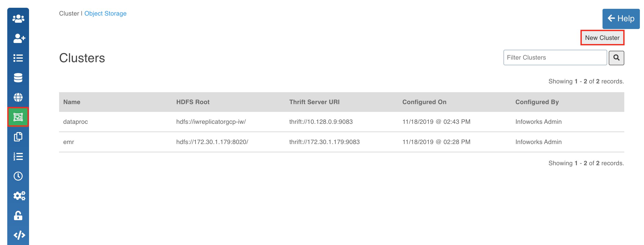Select the Cluster breadcrumb tab
The image size is (644, 245).
[x=69, y=13]
